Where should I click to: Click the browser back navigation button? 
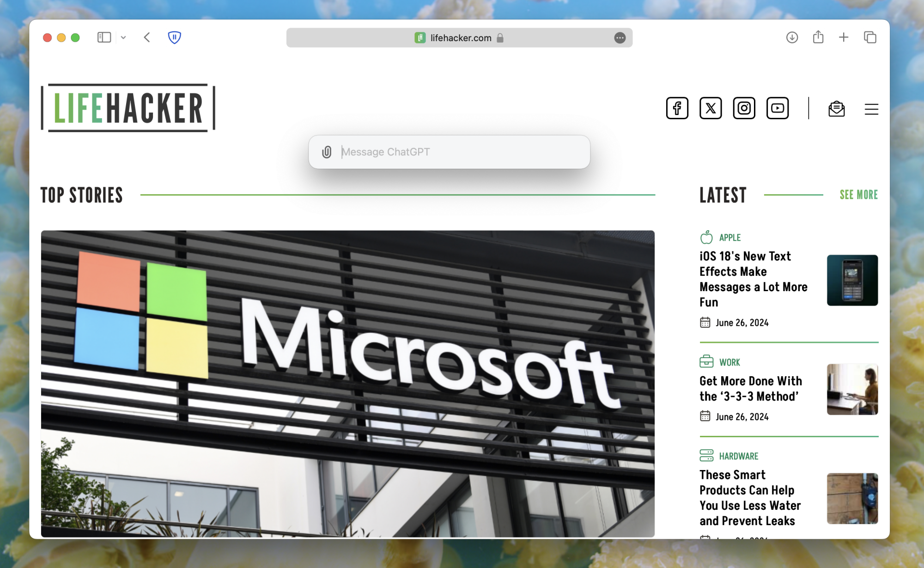(147, 37)
